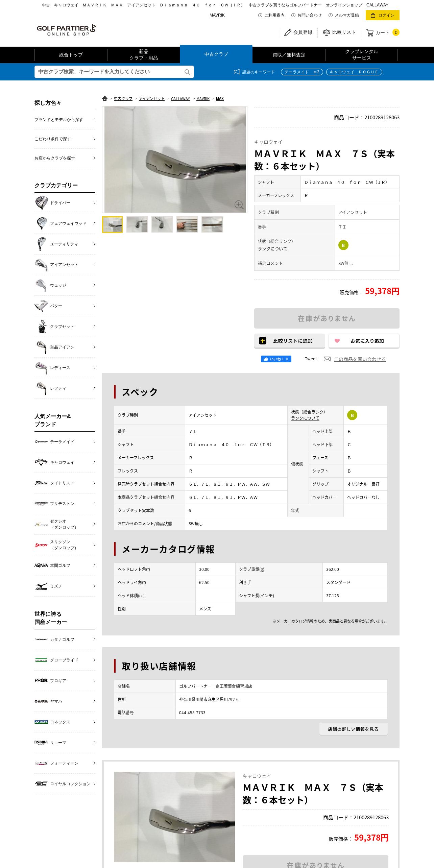434x868 pixels.
Task: Click the scale icon for 比較リスト
Action: pyautogui.click(x=326, y=32)
